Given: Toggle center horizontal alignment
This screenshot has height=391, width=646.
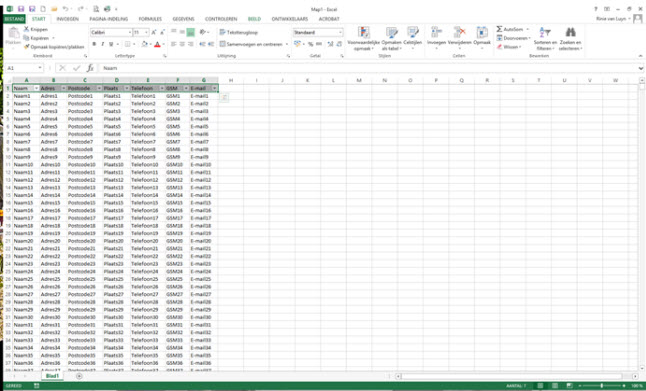Looking at the screenshot, I should (x=182, y=44).
